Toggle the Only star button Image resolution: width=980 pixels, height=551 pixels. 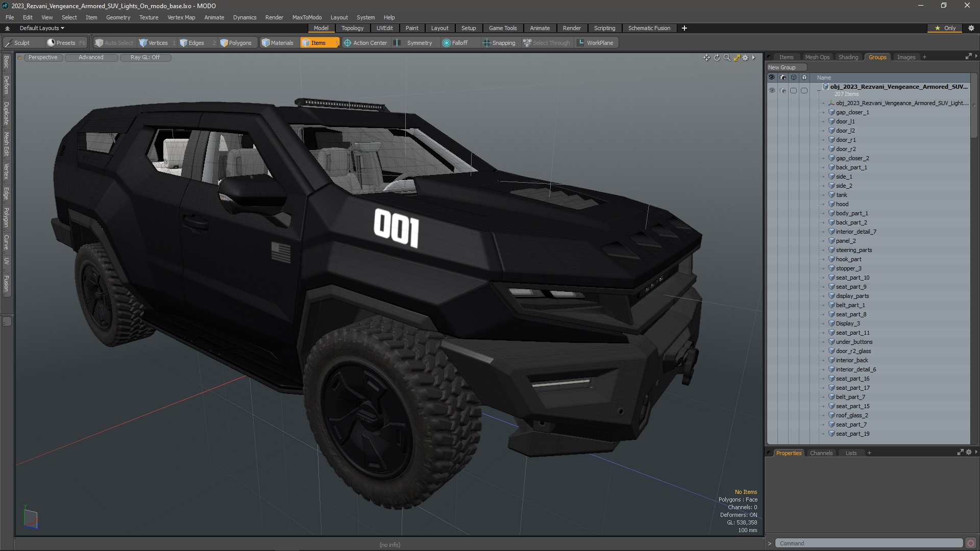pos(945,28)
